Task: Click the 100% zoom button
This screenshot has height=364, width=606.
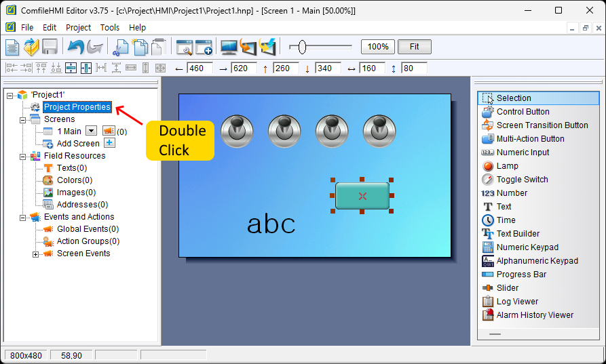Action: (x=378, y=47)
